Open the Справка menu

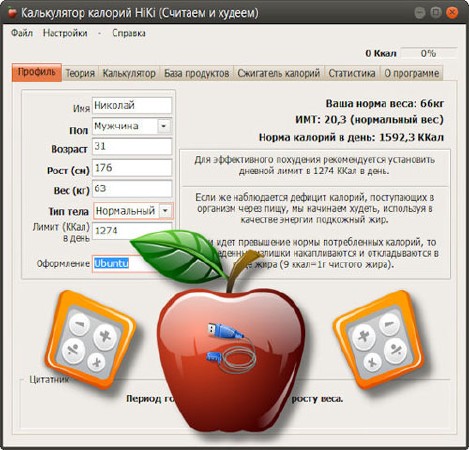point(129,33)
